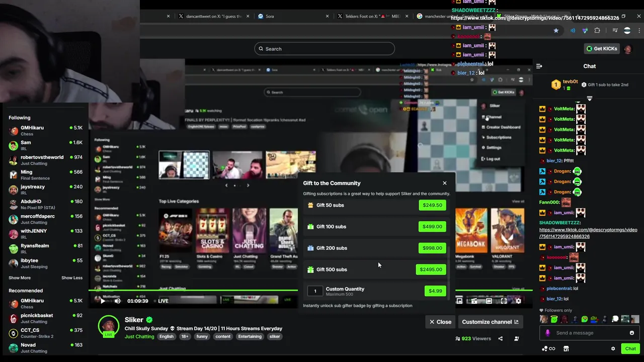Open the clip creation icon on player
The height and width of the screenshot is (362, 644).
[474, 301]
